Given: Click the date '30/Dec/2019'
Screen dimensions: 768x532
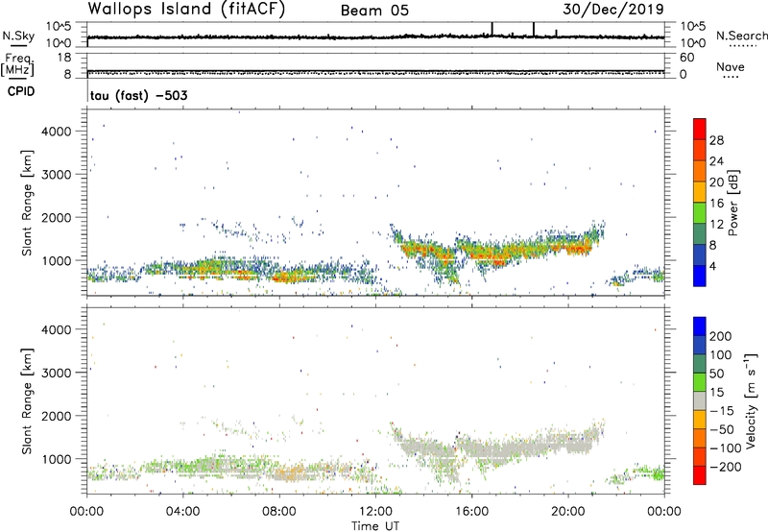Looking at the screenshot, I should [x=613, y=10].
